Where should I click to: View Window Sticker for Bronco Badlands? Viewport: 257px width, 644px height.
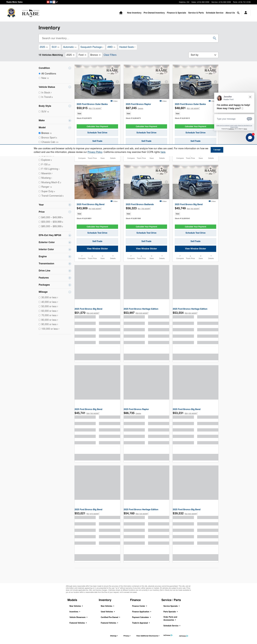click(x=146, y=249)
